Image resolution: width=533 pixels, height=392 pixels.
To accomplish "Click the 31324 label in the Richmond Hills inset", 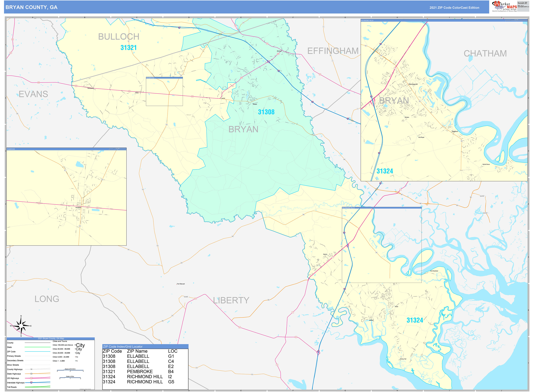I will 385,171.
